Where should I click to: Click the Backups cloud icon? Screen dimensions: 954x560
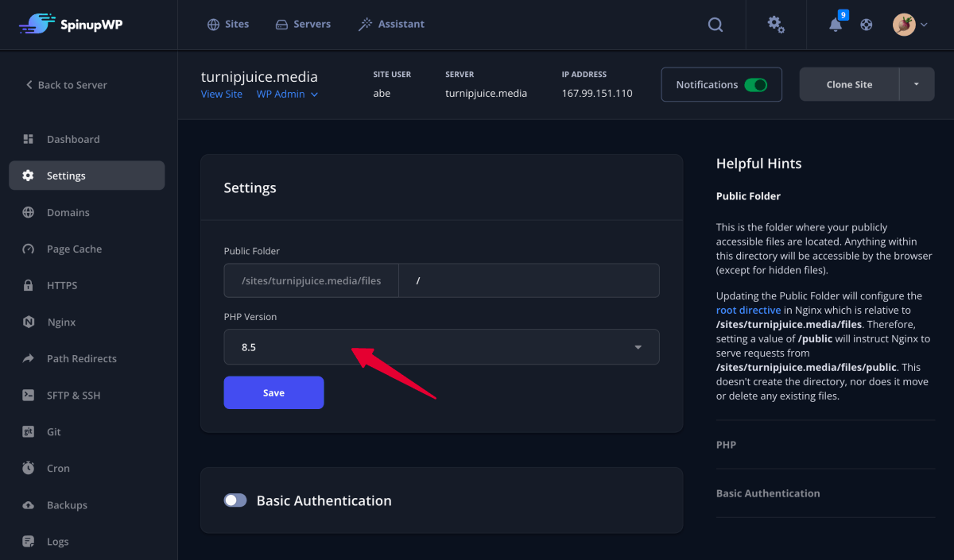pyautogui.click(x=29, y=504)
